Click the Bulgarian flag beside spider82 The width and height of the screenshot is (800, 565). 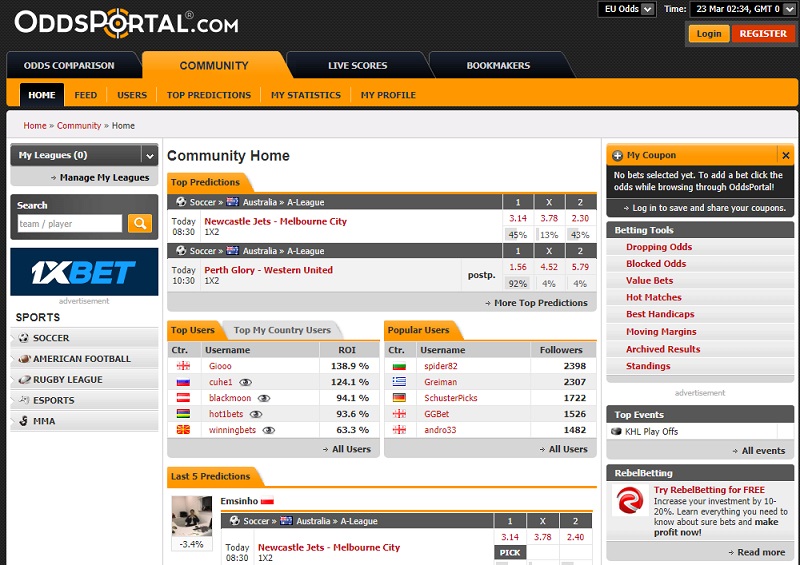399,366
